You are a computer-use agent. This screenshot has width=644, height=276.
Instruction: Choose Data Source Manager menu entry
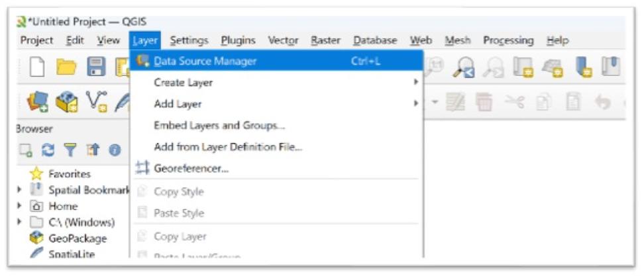276,61
